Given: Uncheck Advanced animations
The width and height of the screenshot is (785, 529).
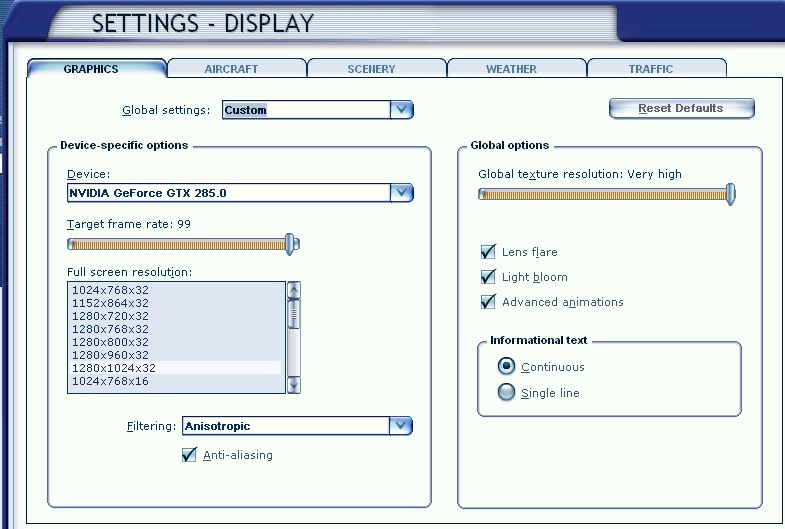Looking at the screenshot, I should click(x=489, y=302).
